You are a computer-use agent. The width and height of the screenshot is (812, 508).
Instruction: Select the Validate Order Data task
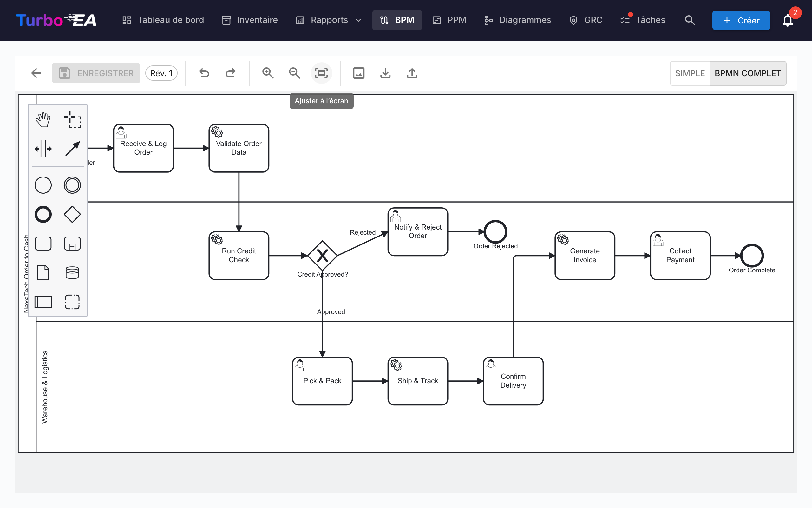pos(239,148)
